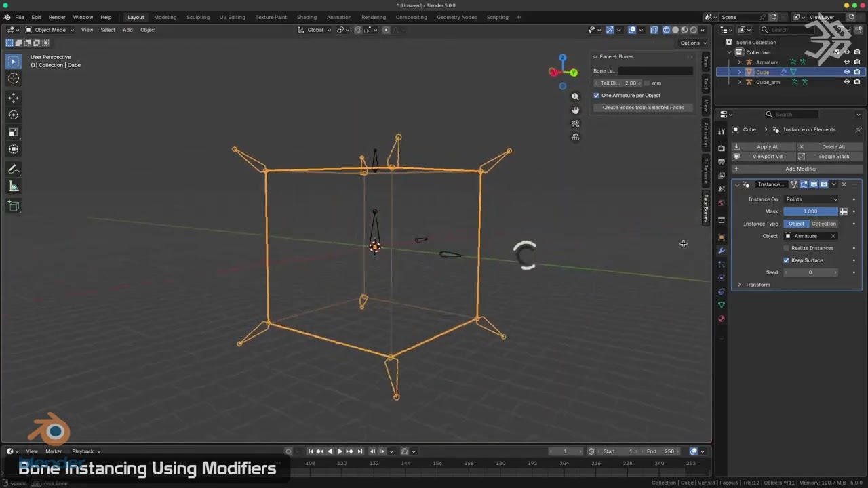Click the viewport zoom magnifier icon

coord(576,96)
